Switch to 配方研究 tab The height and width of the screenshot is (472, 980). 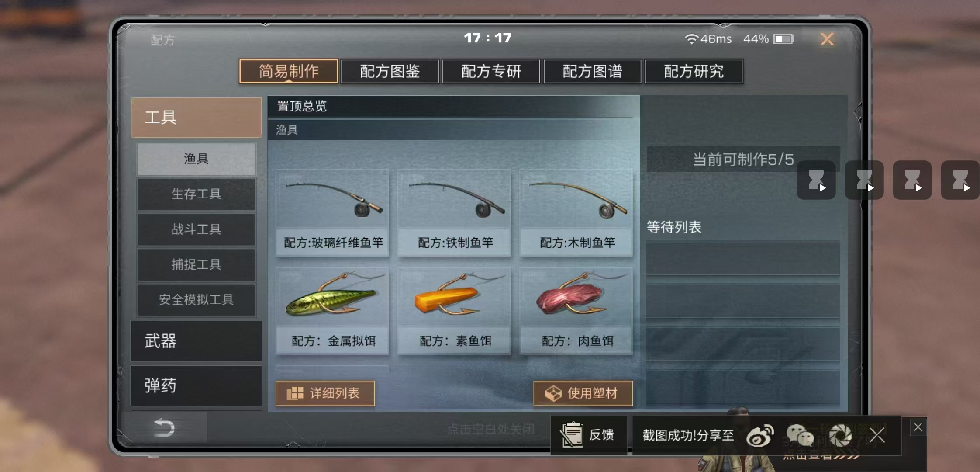[x=694, y=71]
